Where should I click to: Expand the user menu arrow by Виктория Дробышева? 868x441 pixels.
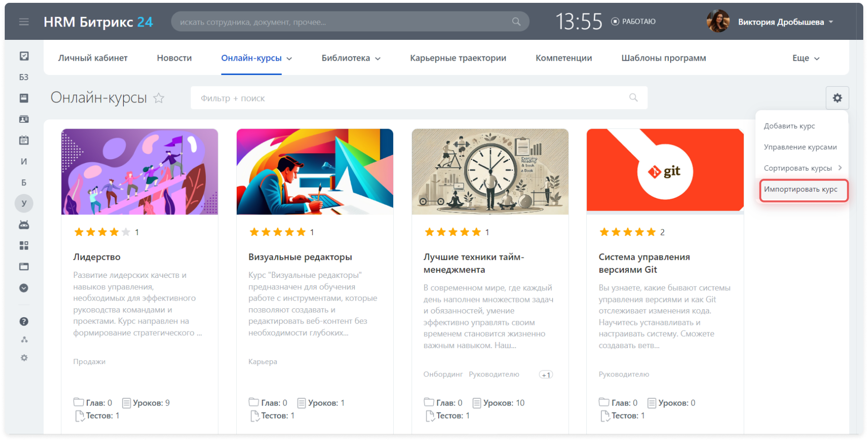coord(831,22)
